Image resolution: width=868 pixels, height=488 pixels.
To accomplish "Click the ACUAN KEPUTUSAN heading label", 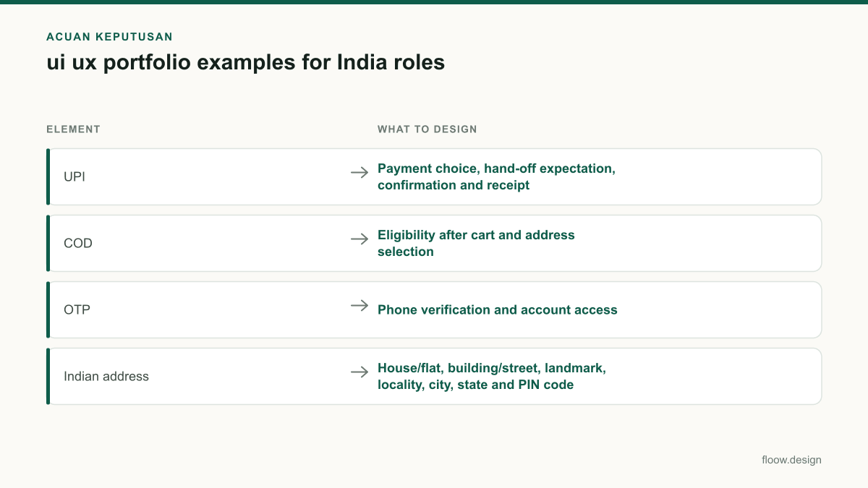I will (109, 36).
